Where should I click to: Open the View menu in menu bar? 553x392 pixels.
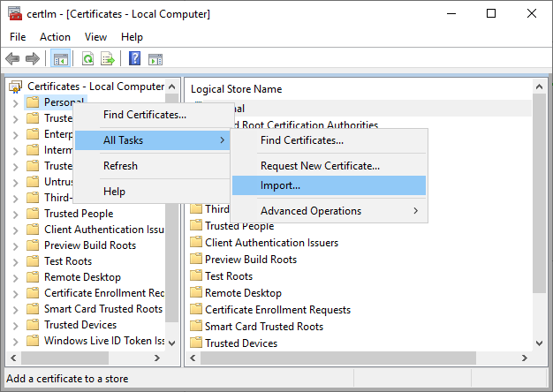(95, 37)
